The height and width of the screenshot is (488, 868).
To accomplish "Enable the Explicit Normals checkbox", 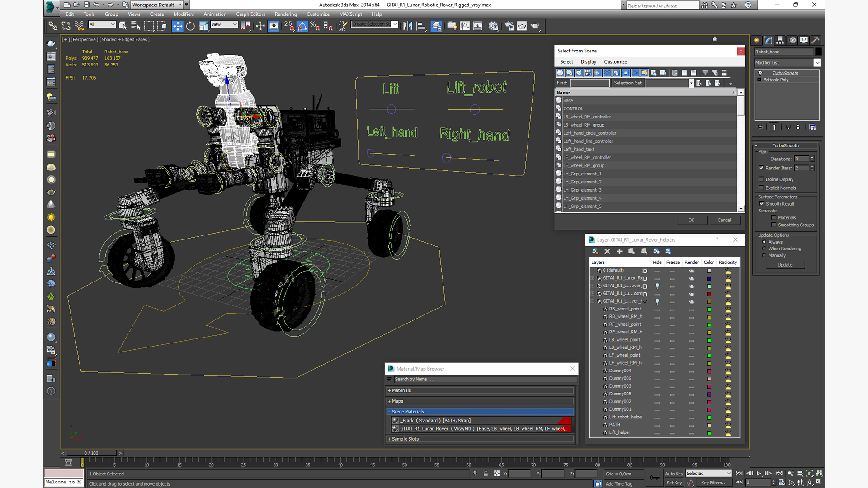I will [761, 188].
